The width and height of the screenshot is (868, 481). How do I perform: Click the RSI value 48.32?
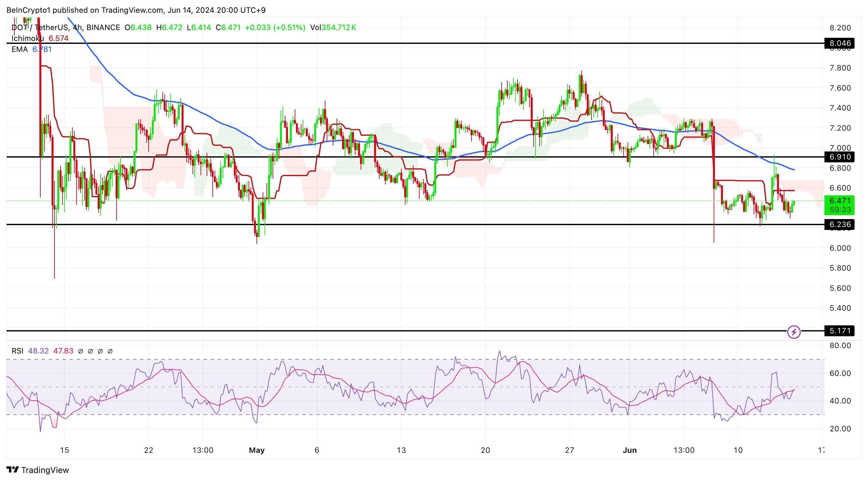click(x=38, y=351)
